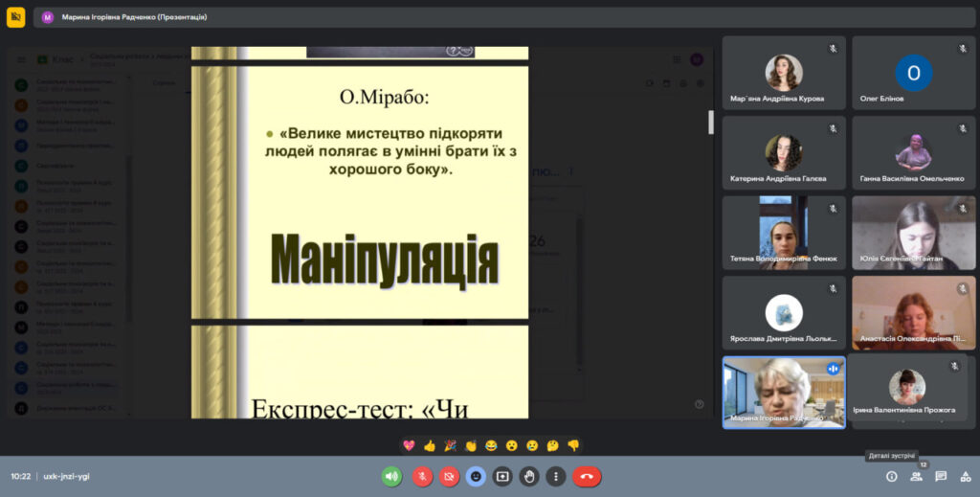
Task: Click the green speaker audio button
Action: pos(391,476)
